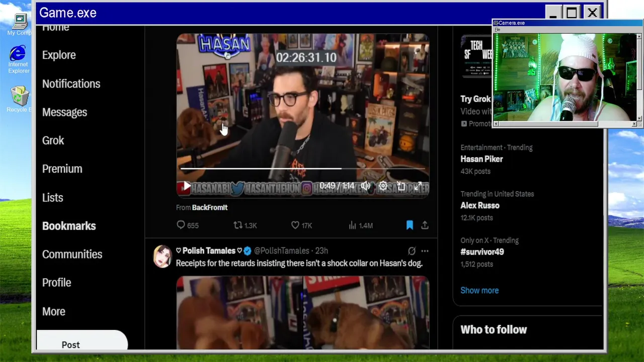Open replies with the 655 comment icon
The width and height of the screenshot is (644, 362).
pos(187,225)
